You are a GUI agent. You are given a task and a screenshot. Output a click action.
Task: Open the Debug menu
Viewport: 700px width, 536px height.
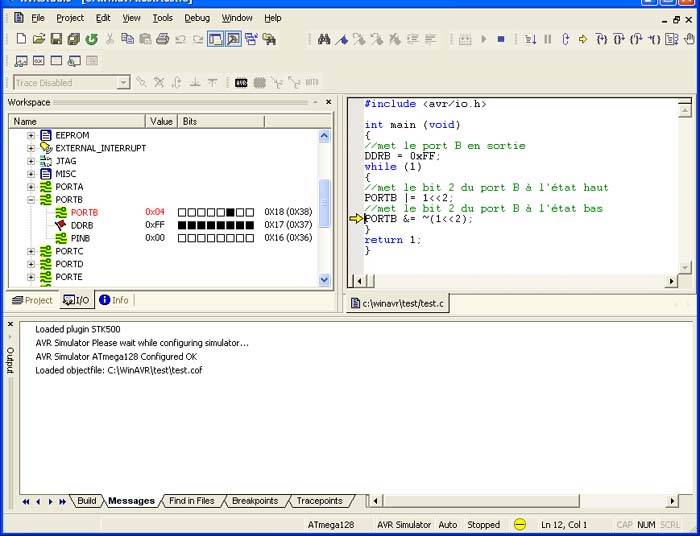tap(196, 18)
